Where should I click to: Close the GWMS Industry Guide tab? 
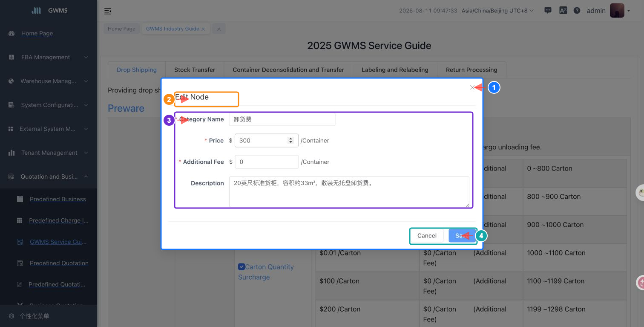pyautogui.click(x=203, y=29)
